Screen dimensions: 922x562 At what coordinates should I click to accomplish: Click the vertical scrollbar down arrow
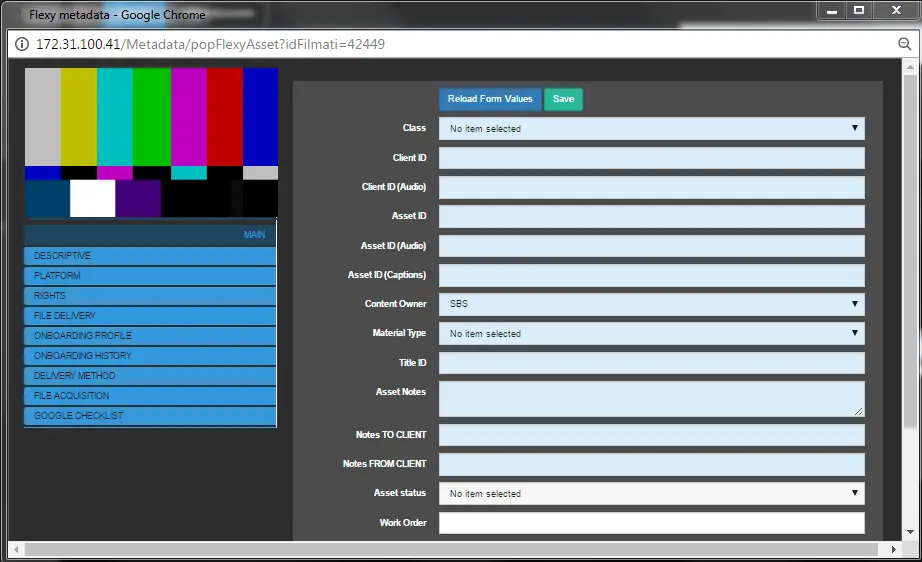(910, 531)
